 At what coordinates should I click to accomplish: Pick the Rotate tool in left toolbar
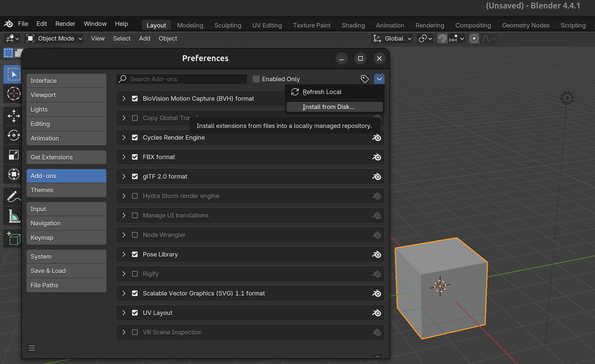pos(13,135)
